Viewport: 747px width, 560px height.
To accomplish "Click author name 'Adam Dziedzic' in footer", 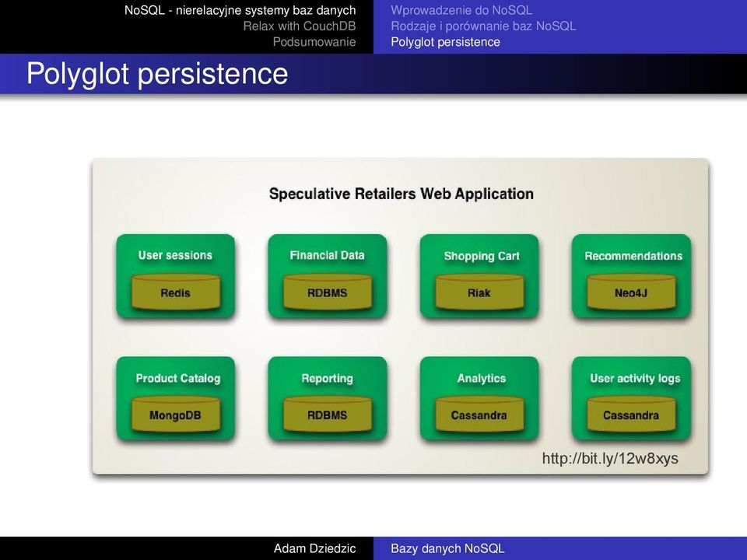I will pyautogui.click(x=315, y=548).
